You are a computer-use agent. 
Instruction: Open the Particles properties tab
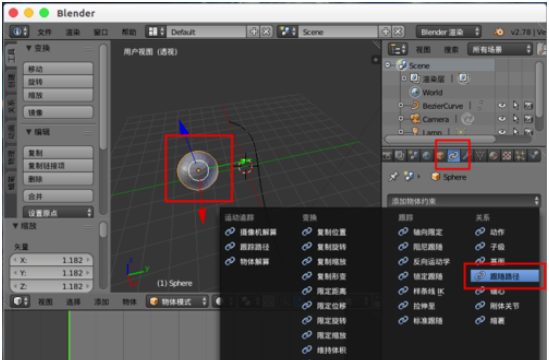(x=520, y=155)
